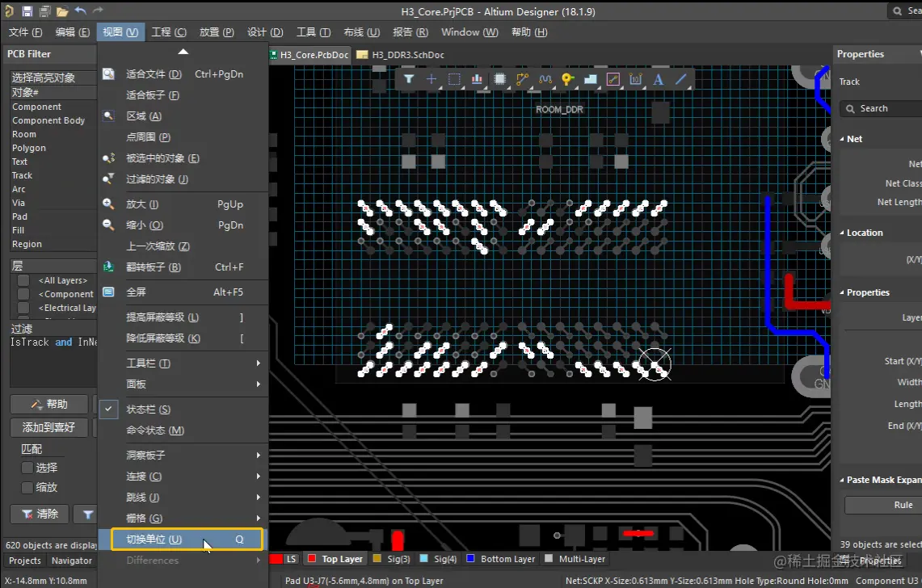
Task: Click the 清除 button
Action: (x=40, y=514)
